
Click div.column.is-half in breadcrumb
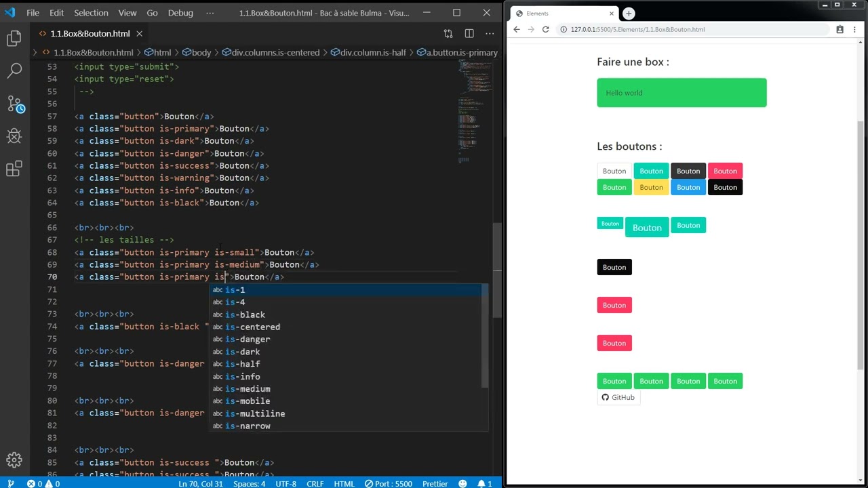pos(373,52)
